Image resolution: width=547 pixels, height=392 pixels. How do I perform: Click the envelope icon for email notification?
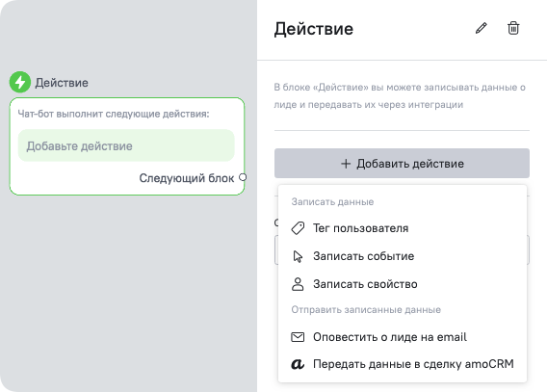[x=298, y=337]
